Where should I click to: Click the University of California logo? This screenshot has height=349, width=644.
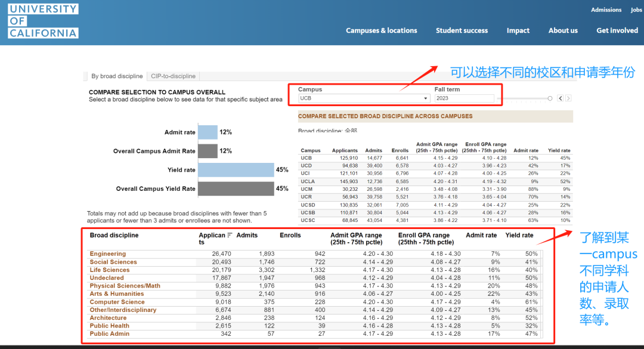[43, 21]
